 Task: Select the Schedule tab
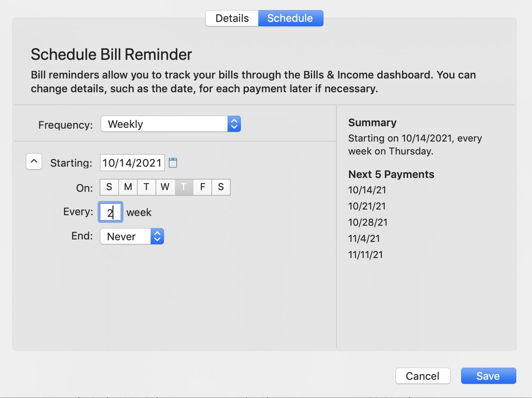(x=291, y=18)
